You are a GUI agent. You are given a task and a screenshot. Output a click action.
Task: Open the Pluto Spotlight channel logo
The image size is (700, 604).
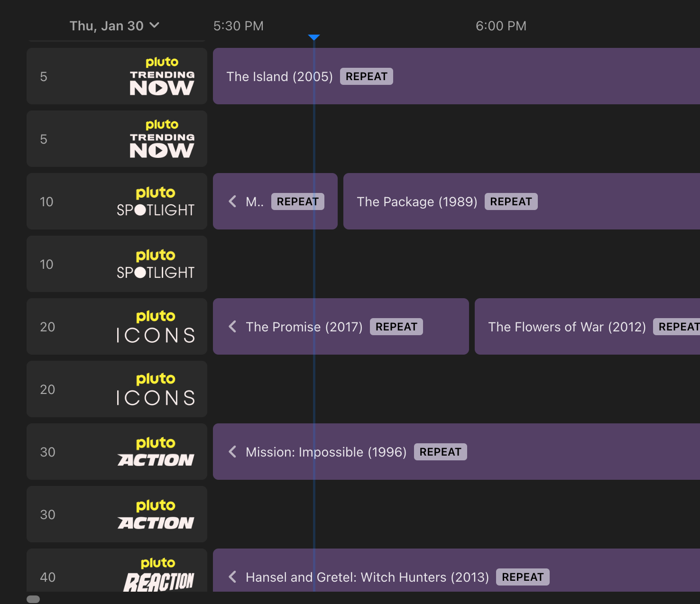pos(156,201)
